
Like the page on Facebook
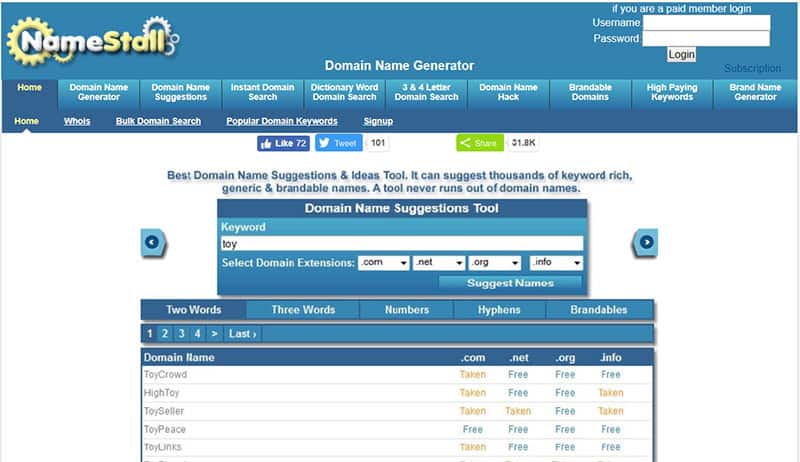click(x=283, y=143)
